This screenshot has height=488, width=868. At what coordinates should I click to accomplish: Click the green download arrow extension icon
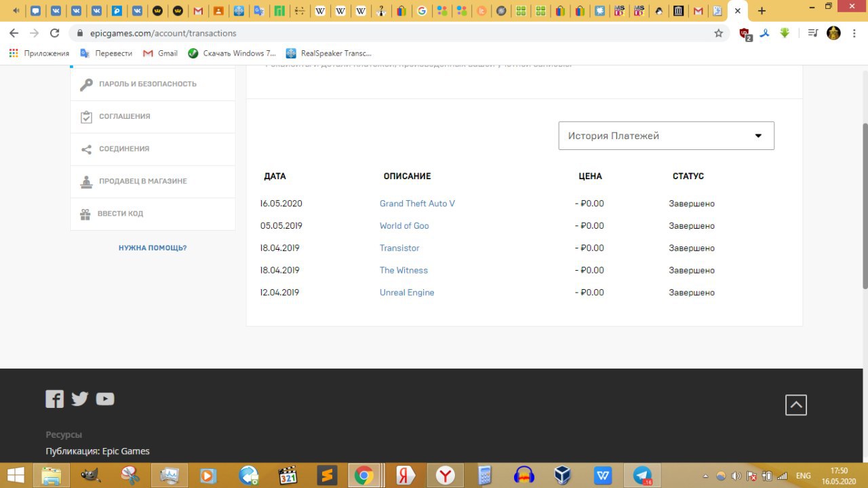pyautogui.click(x=785, y=33)
